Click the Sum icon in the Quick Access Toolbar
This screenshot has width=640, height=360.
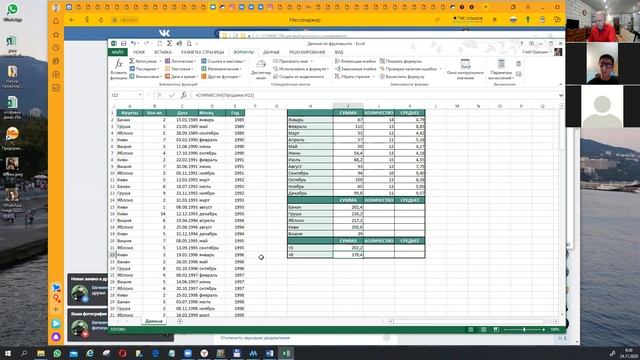point(169,43)
